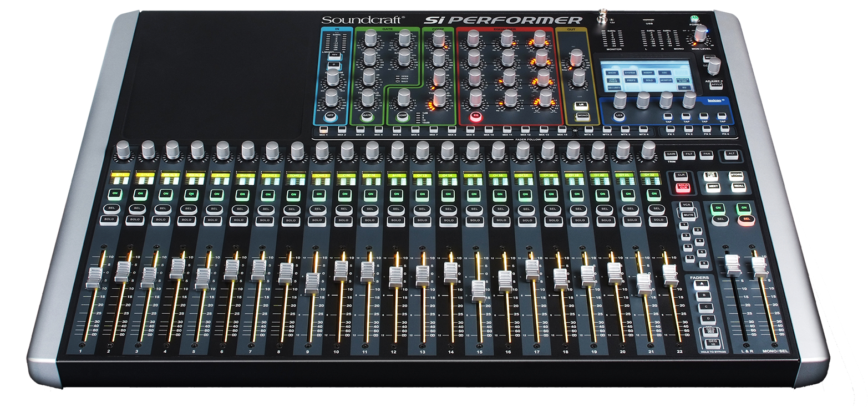Screen dimensions: 868x407
Task: Toggle the ON button for channel 1
Action: tap(115, 194)
